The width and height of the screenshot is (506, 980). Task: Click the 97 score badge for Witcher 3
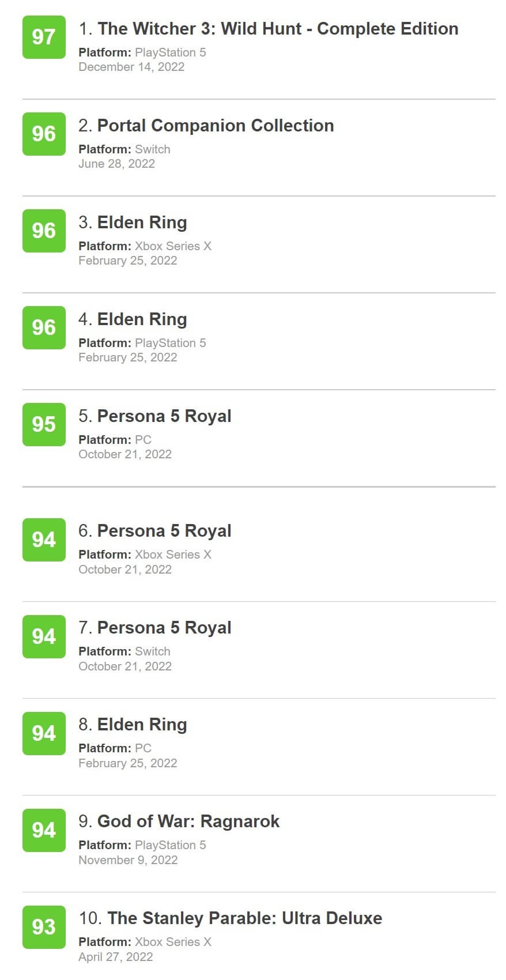[44, 37]
